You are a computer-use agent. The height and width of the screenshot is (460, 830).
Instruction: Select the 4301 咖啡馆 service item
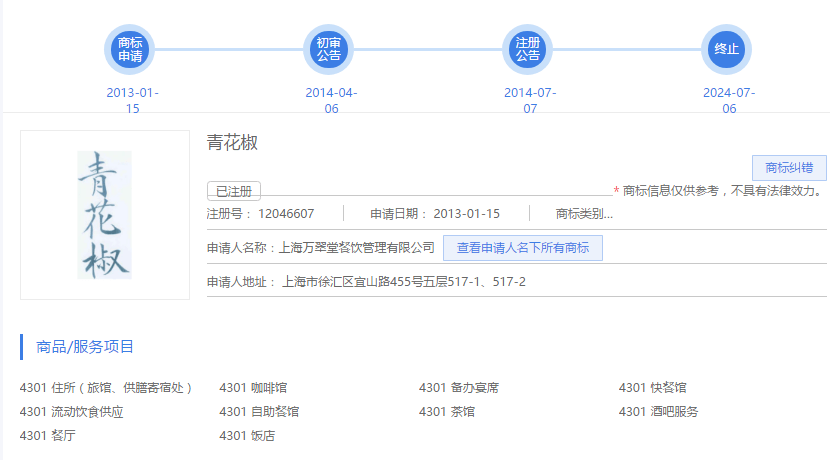(253, 387)
